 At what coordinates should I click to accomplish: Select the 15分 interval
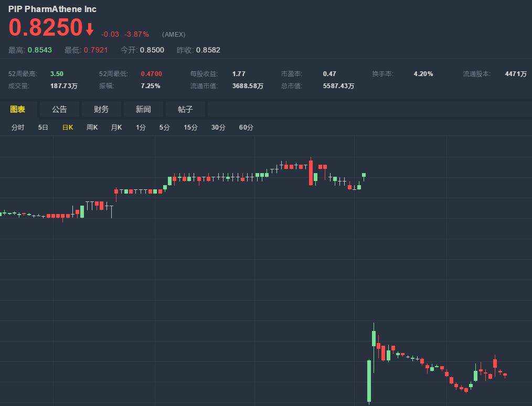190,127
